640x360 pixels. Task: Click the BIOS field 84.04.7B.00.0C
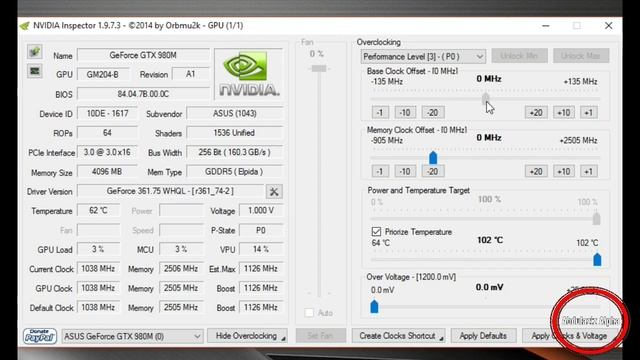[x=143, y=94]
